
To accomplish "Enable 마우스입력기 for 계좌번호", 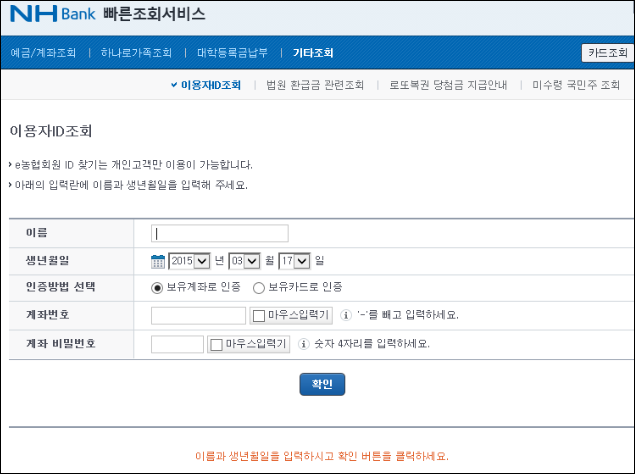I will click(x=259, y=315).
